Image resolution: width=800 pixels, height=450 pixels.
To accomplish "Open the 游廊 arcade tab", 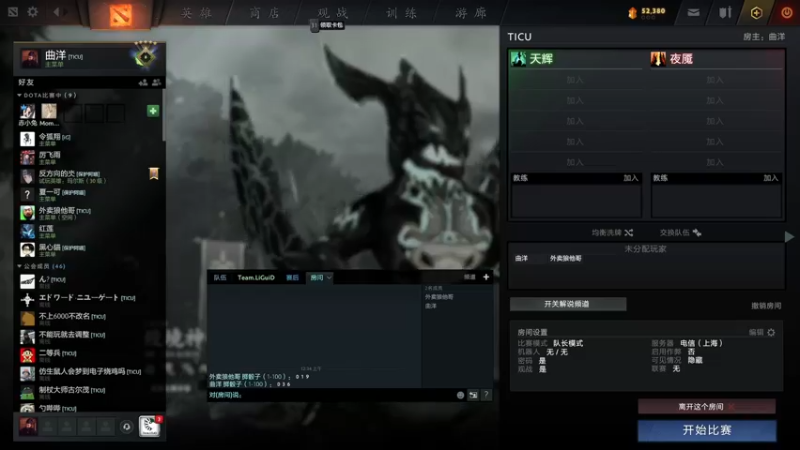I will (470, 13).
